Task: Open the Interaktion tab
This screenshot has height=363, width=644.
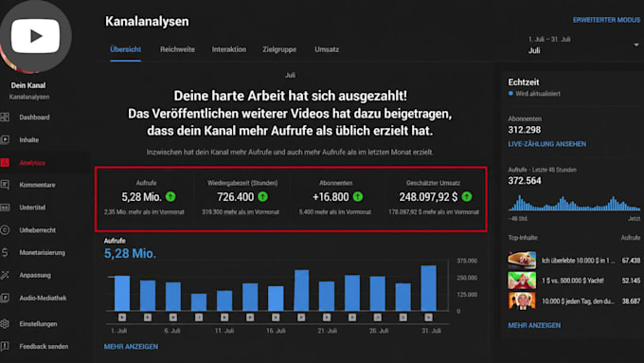Action: click(x=229, y=49)
